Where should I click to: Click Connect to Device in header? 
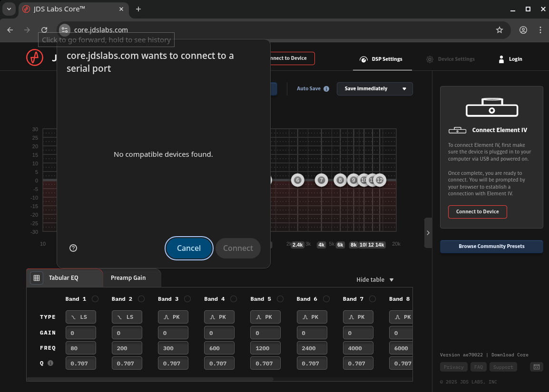[292, 58]
